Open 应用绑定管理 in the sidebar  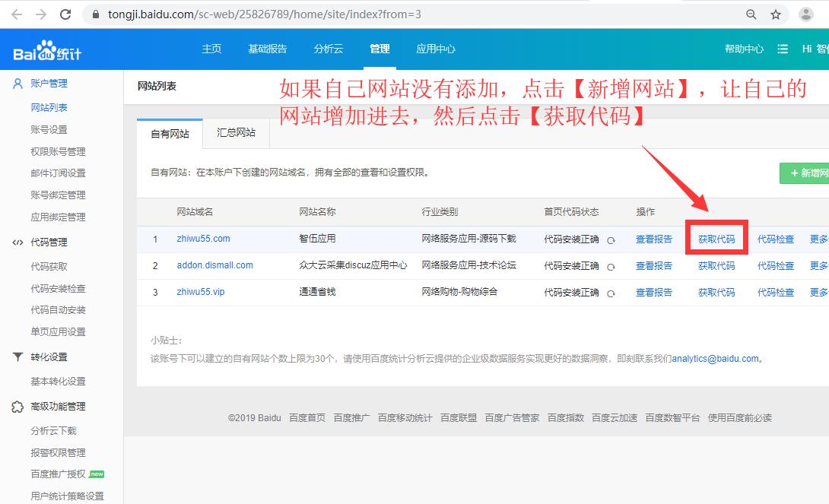click(58, 217)
